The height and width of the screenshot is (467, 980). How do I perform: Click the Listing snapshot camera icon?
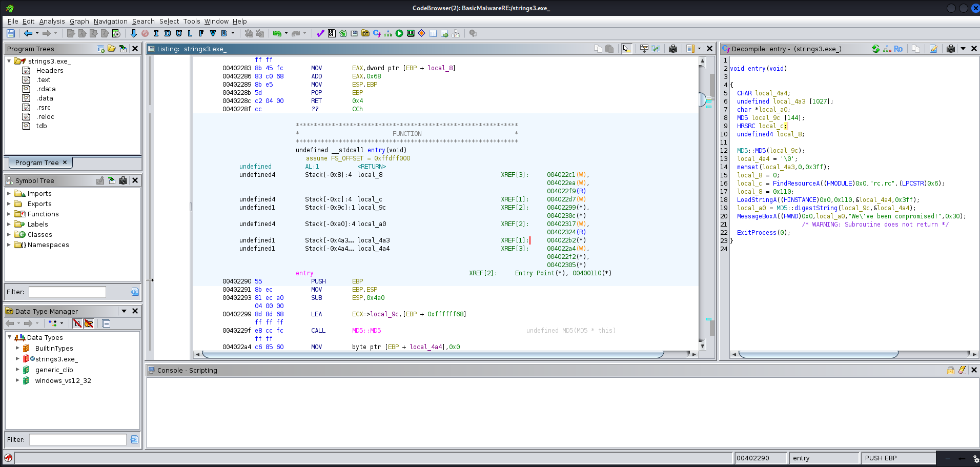pos(673,49)
